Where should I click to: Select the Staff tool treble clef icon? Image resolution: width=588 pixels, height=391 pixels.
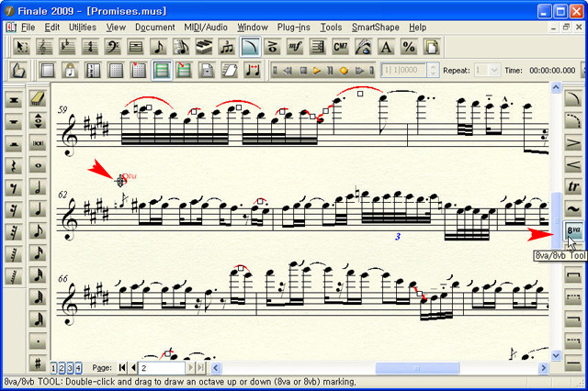(x=44, y=47)
